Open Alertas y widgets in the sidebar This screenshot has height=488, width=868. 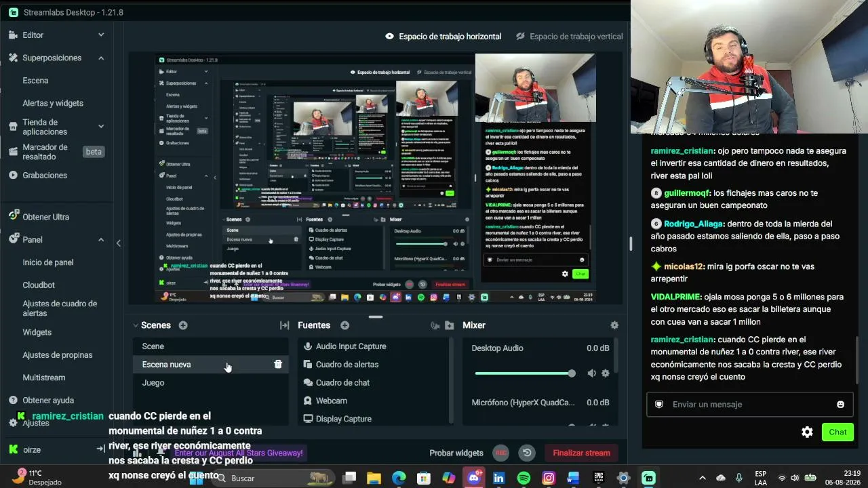[53, 103]
